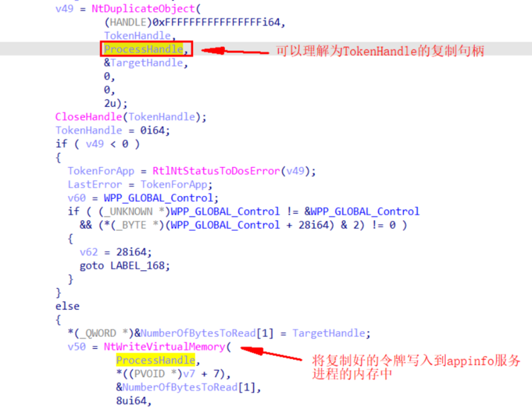The width and height of the screenshot is (532, 409).
Task: Select the v62 variable assignment
Action: tap(89, 252)
